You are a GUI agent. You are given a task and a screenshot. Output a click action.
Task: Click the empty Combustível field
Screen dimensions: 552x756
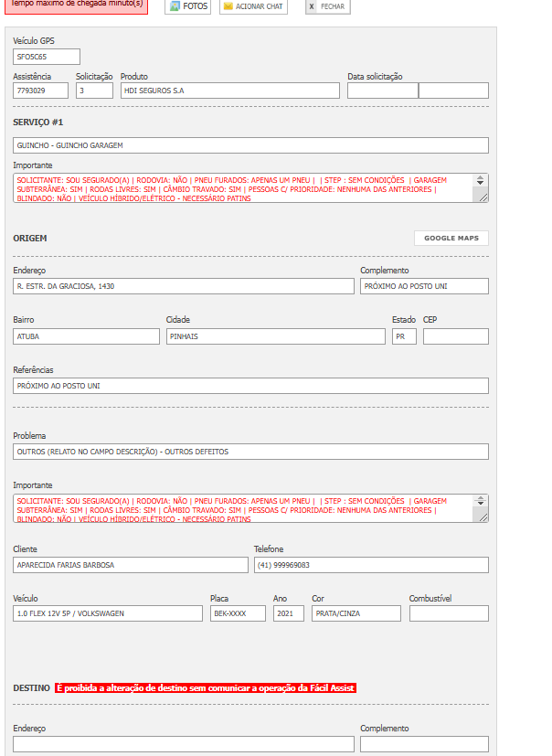448,613
